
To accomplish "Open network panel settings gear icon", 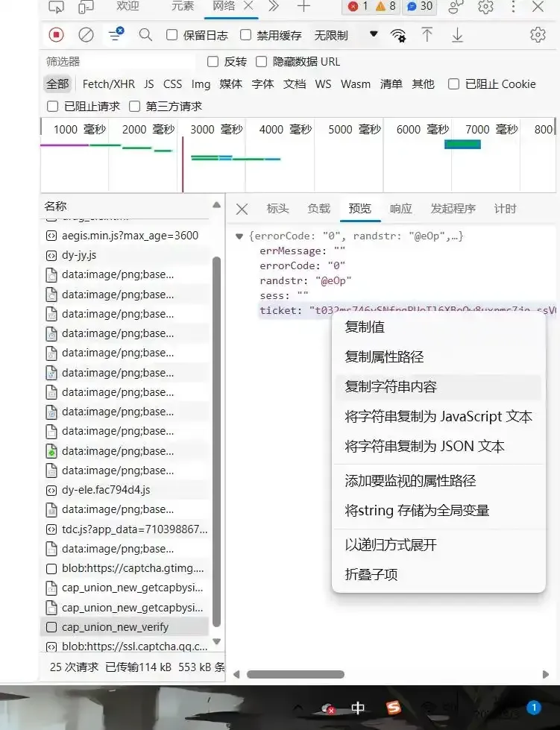I will click(538, 35).
